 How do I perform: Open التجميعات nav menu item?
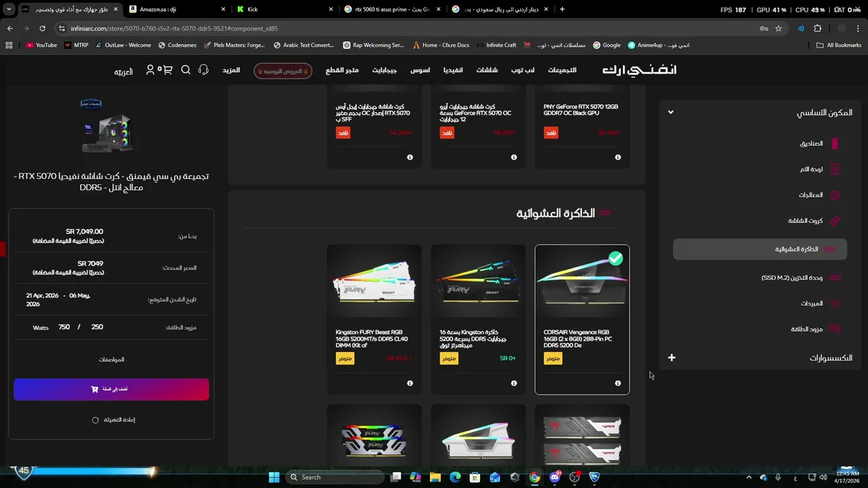click(x=562, y=70)
